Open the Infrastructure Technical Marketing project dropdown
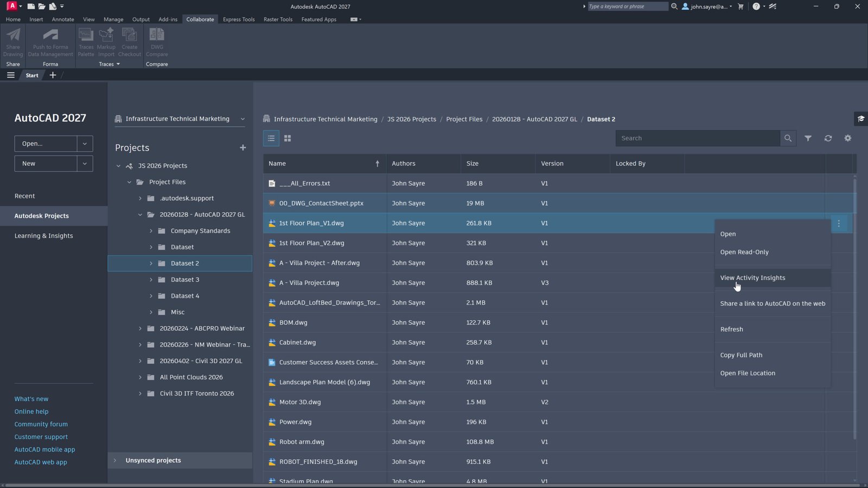Screen dimensions: 868x488 point(242,119)
